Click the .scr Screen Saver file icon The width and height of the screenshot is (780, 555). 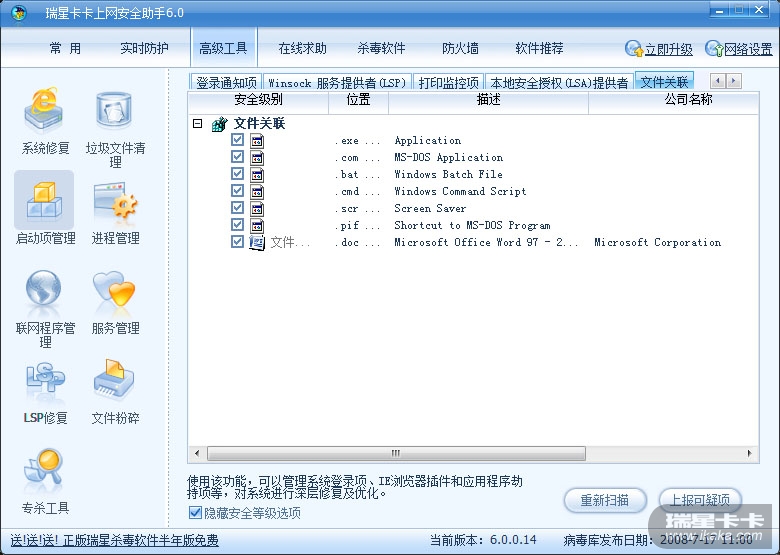(x=257, y=208)
